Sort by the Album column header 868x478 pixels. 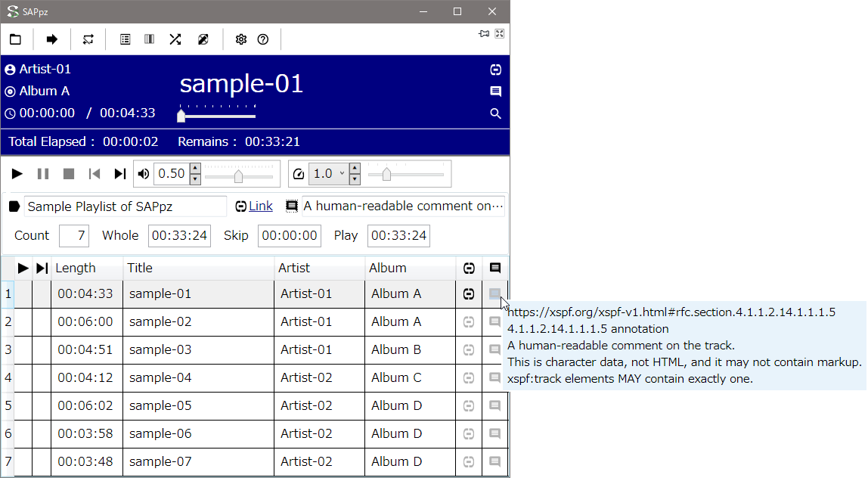(411, 268)
